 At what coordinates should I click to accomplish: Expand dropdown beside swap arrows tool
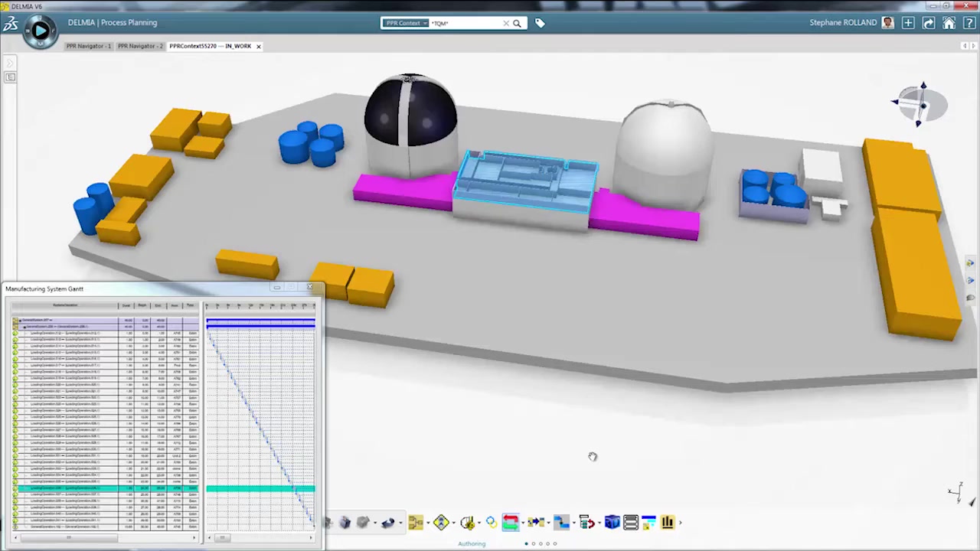point(523,523)
